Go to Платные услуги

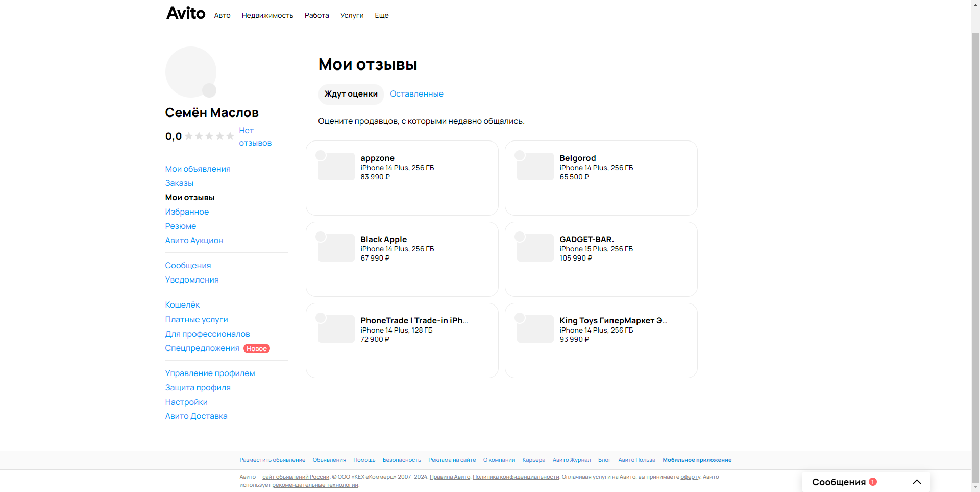[197, 320]
